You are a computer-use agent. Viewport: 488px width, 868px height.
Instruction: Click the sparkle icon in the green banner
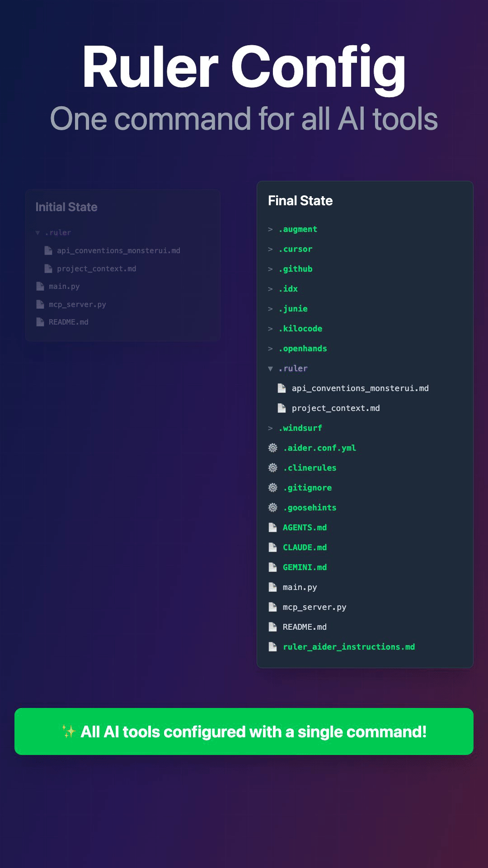click(69, 731)
